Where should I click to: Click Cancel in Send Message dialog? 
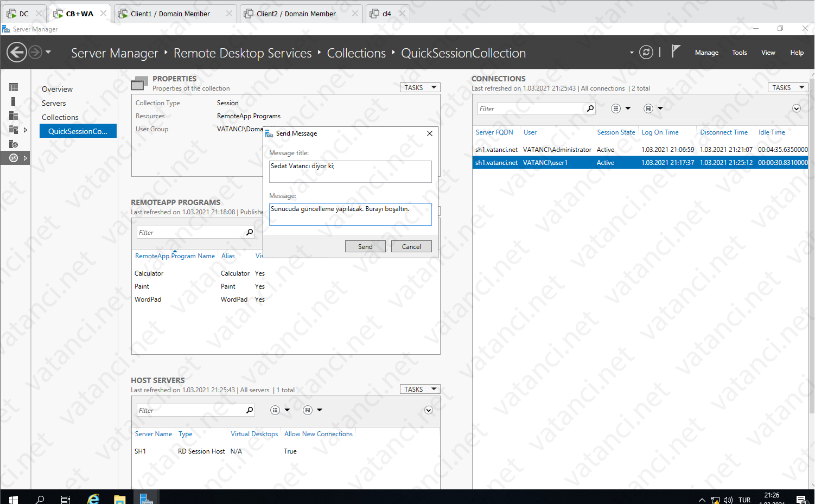(411, 246)
